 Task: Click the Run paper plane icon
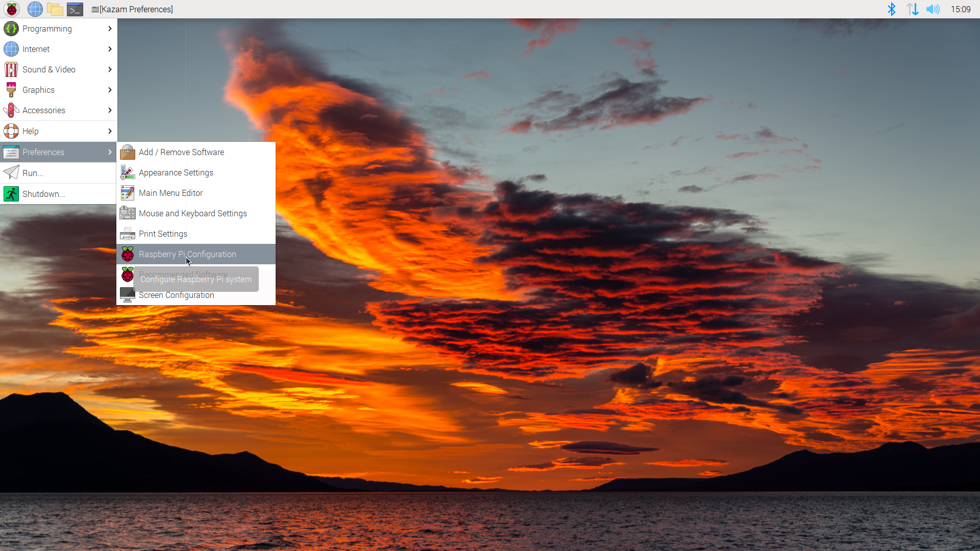[x=11, y=173]
